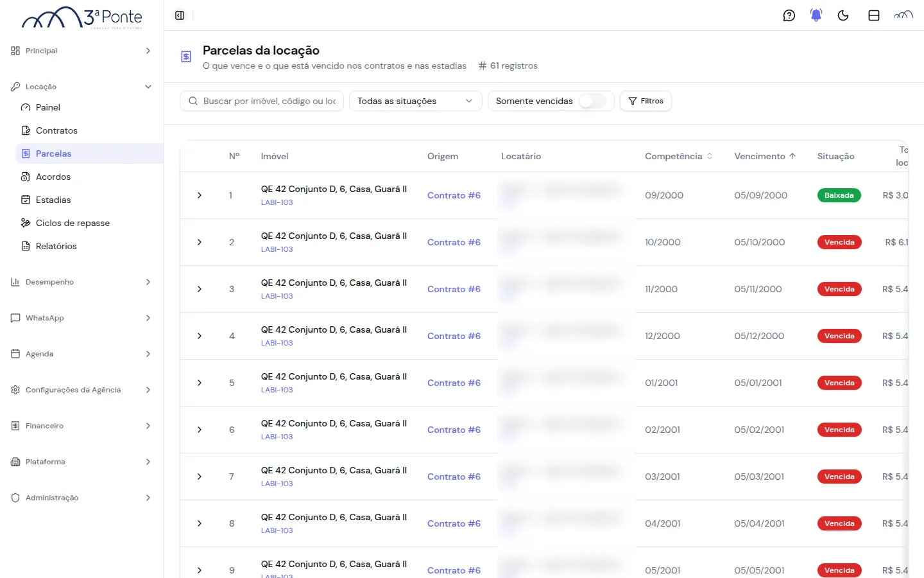Open Estadias in sidebar
The image size is (924, 578).
(x=89, y=200)
